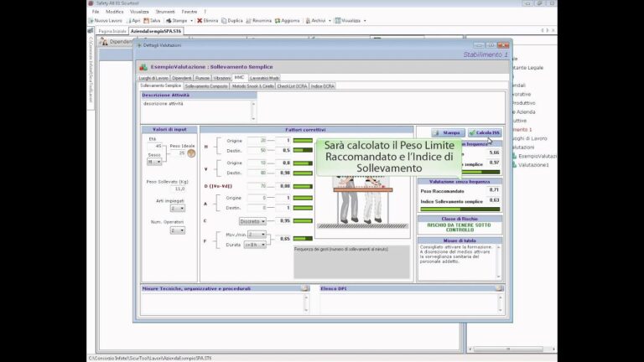Click the Nuovo Lavoro toolbar button
The image size is (644, 362).
(x=106, y=20)
